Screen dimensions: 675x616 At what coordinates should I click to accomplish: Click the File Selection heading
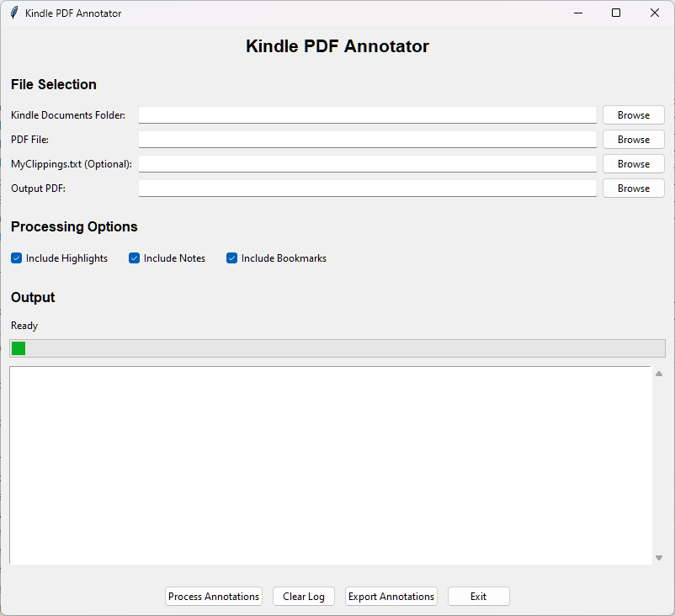click(54, 84)
